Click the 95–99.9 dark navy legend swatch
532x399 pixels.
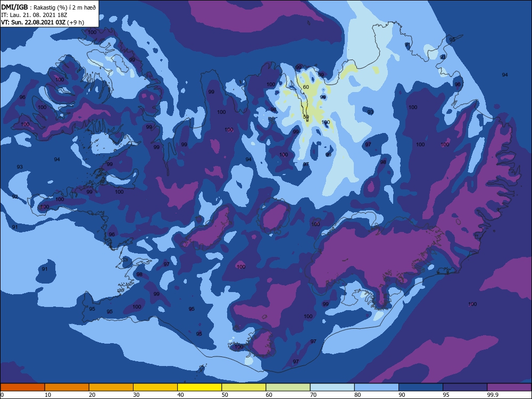[465, 387]
